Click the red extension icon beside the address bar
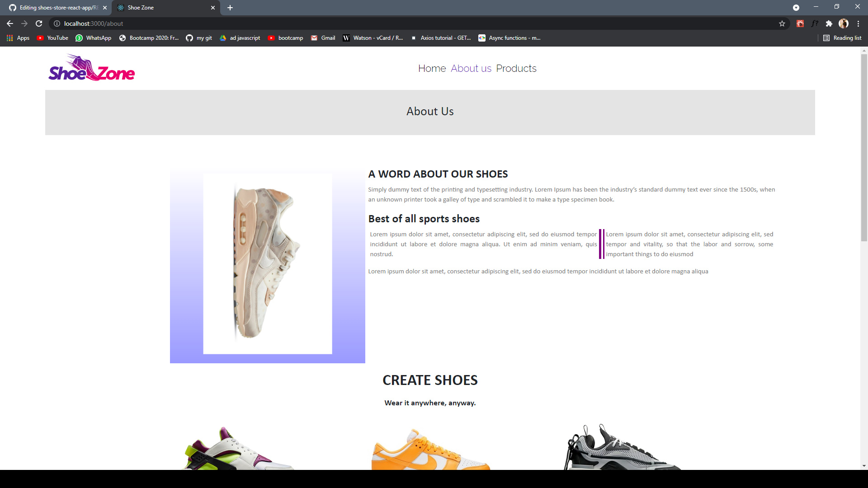Image resolution: width=868 pixels, height=488 pixels. click(x=800, y=23)
